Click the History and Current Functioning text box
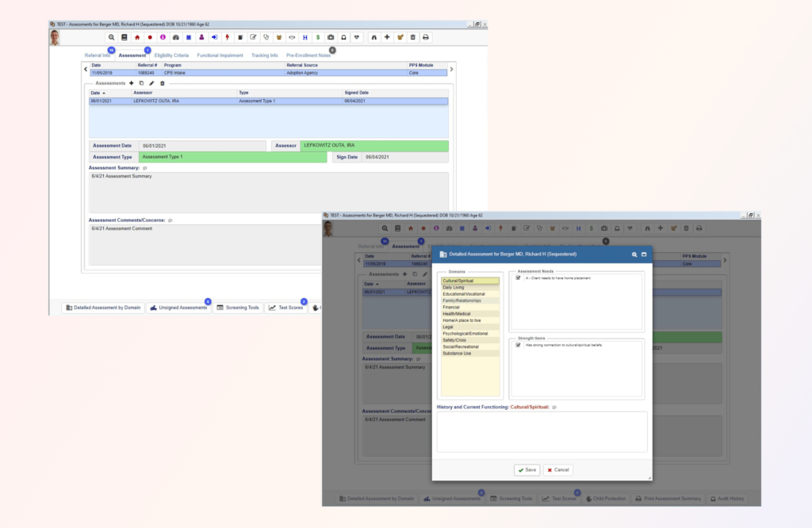This screenshot has height=528, width=812. (542, 431)
